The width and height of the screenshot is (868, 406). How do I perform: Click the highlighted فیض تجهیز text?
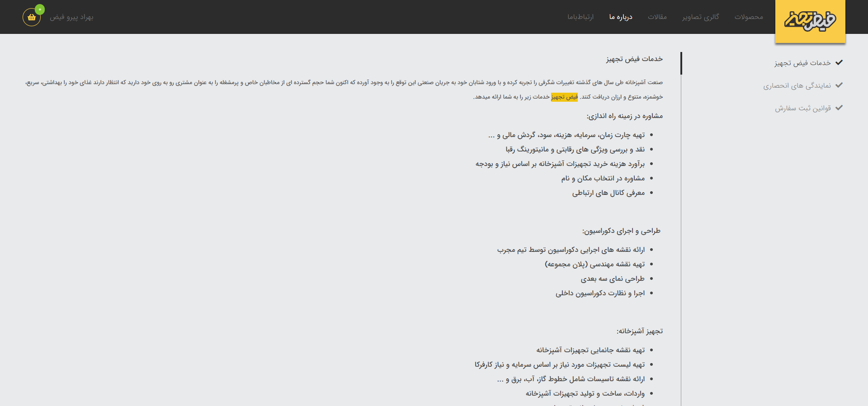pos(564,97)
